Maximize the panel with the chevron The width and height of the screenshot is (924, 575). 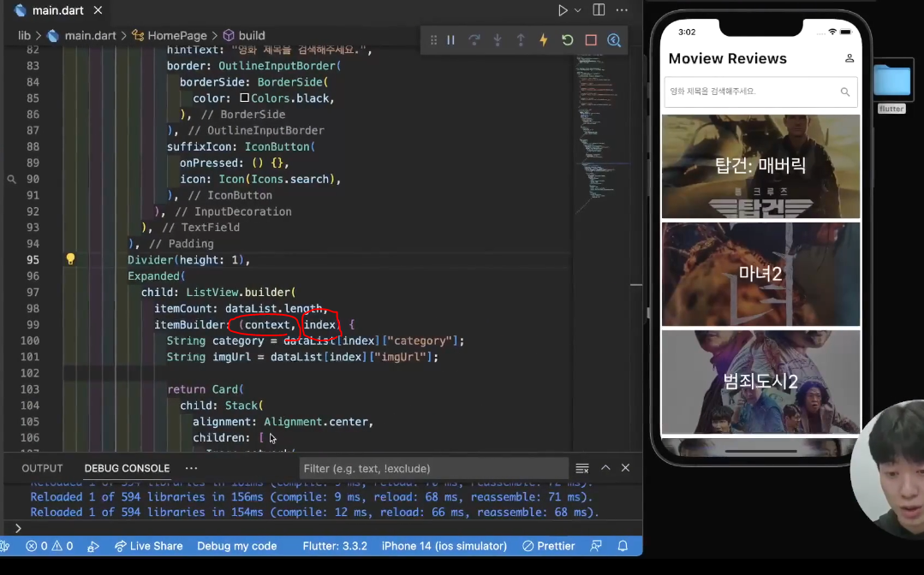605,467
